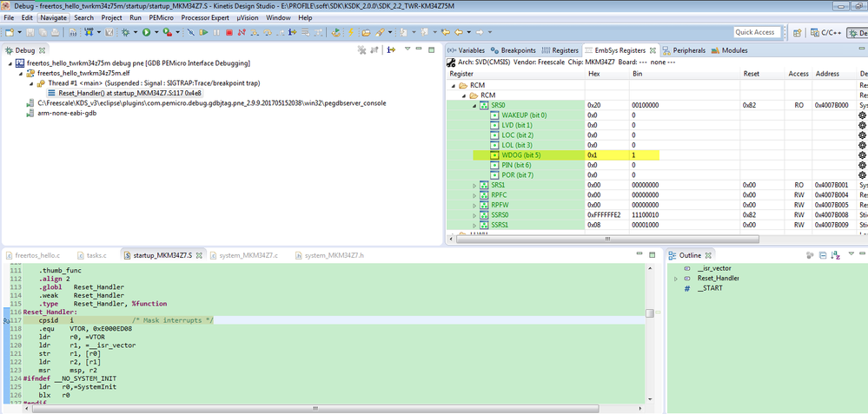Close the startup_MKM34Z7.S editor tab

[199, 255]
